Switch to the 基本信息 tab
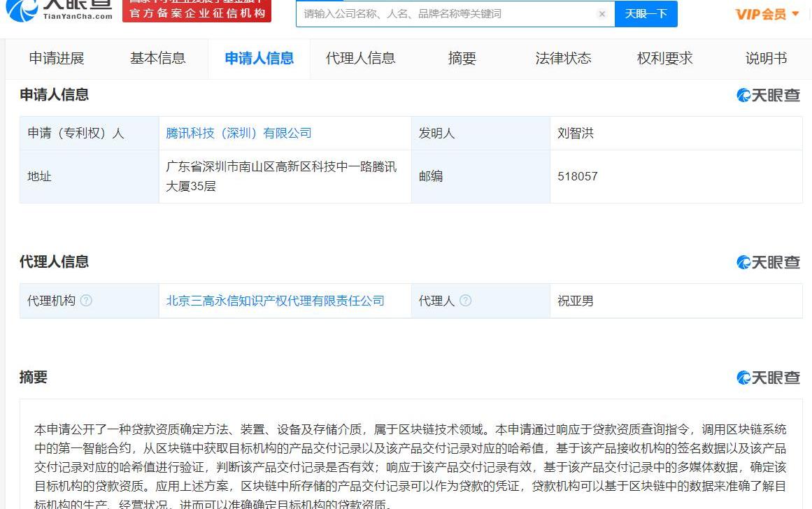Viewport: 812px width, 509px height. [x=158, y=59]
